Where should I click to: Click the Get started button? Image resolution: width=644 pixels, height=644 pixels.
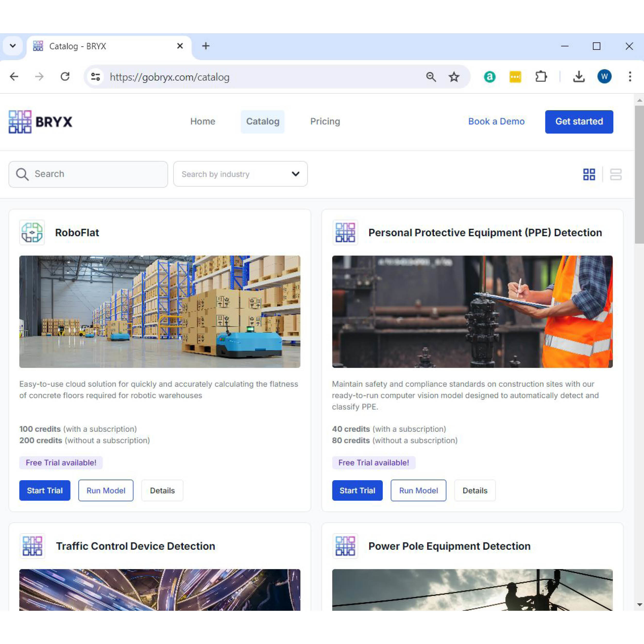579,122
